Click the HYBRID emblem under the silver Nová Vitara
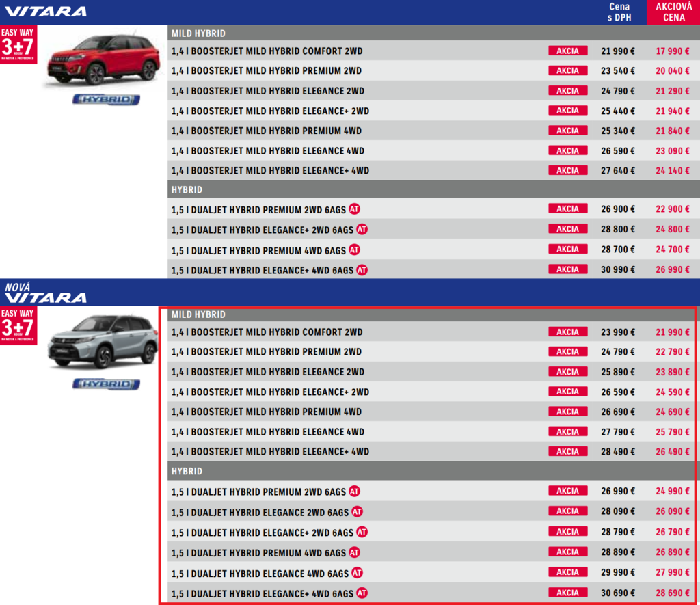The height and width of the screenshot is (605, 700). point(106,384)
